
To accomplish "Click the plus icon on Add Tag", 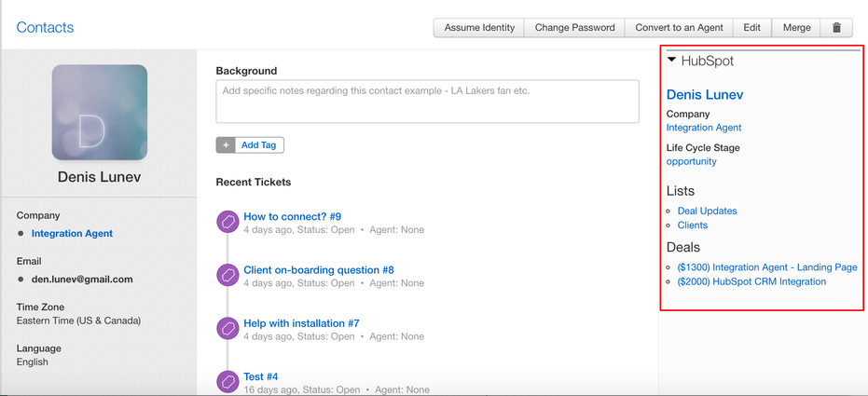I will pos(226,145).
